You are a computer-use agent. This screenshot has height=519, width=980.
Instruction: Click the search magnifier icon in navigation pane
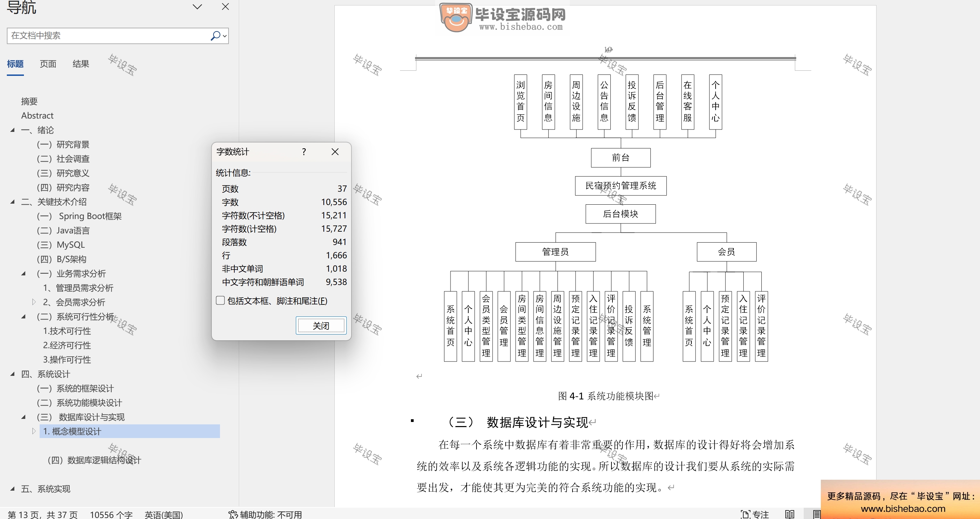tap(215, 36)
